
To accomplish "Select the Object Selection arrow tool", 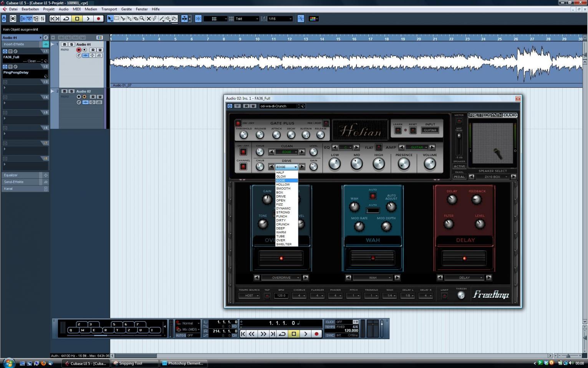I will [x=110, y=18].
